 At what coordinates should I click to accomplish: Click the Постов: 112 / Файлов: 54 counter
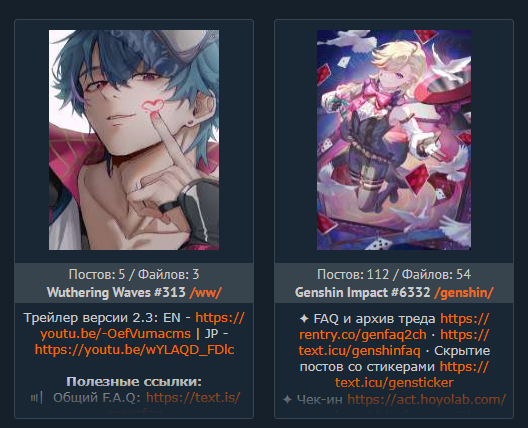(x=394, y=274)
